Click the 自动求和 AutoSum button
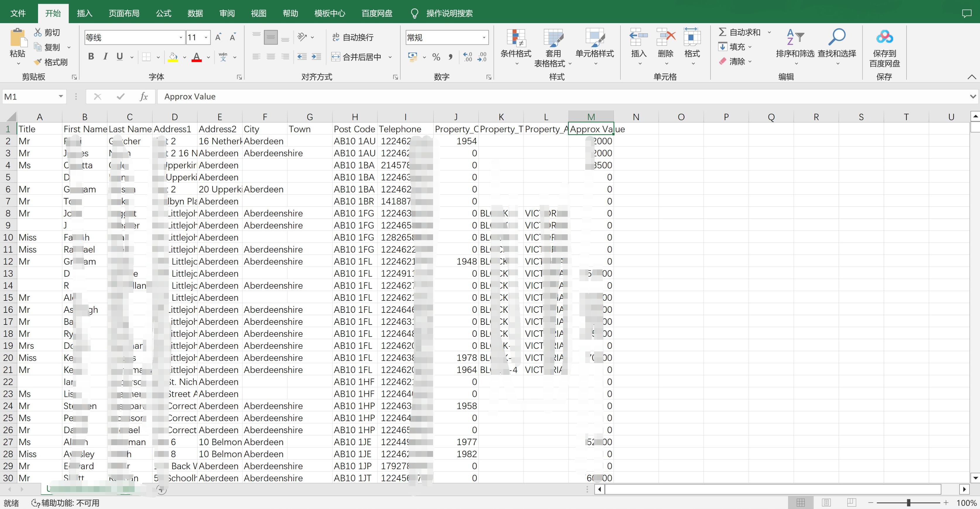Screen dimensions: 980x509 coord(739,32)
